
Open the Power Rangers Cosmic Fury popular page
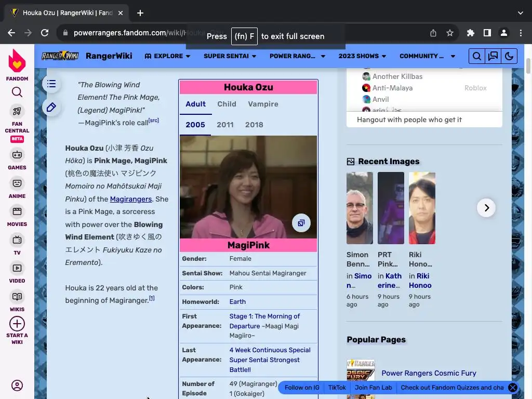(x=429, y=373)
